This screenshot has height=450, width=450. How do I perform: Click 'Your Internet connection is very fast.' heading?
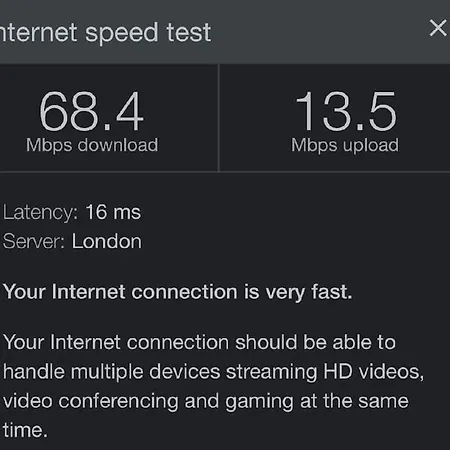[x=178, y=292]
